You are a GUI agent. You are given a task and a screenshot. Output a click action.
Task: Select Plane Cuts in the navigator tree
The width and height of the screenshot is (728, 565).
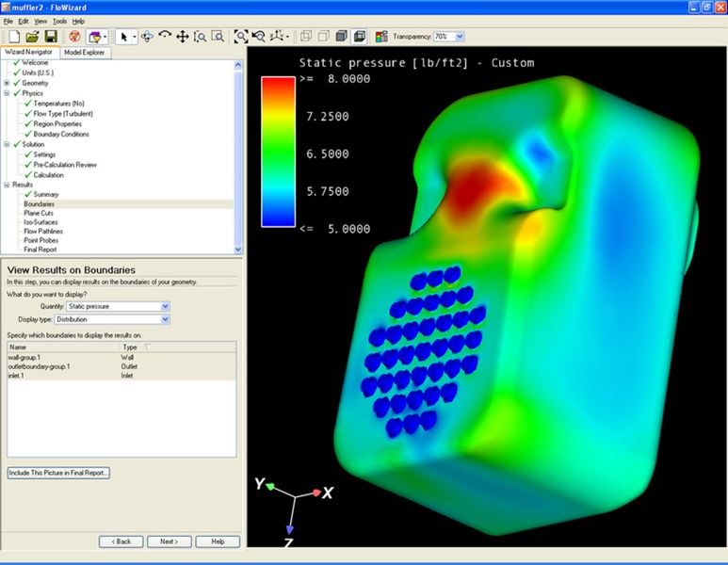(39, 213)
